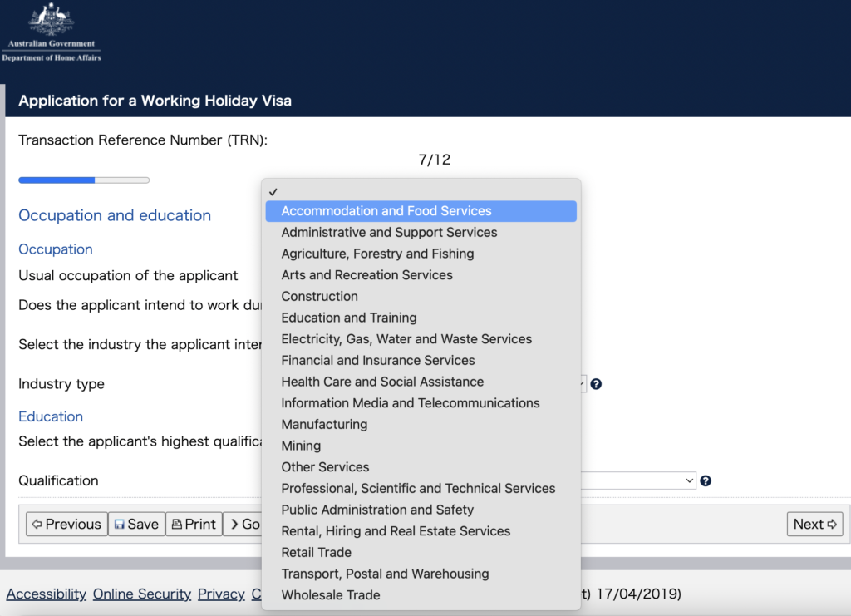Click the application progress bar
851x616 pixels.
click(84, 180)
